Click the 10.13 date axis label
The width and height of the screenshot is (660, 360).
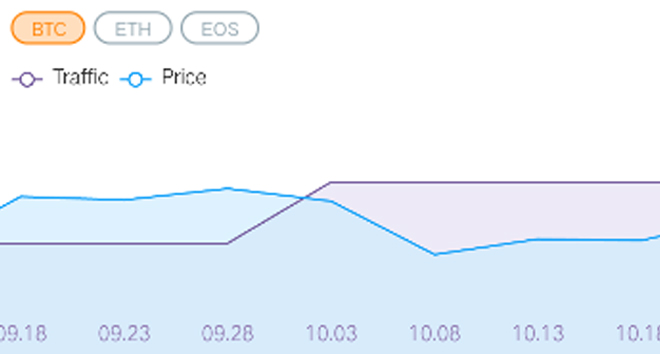(538, 333)
